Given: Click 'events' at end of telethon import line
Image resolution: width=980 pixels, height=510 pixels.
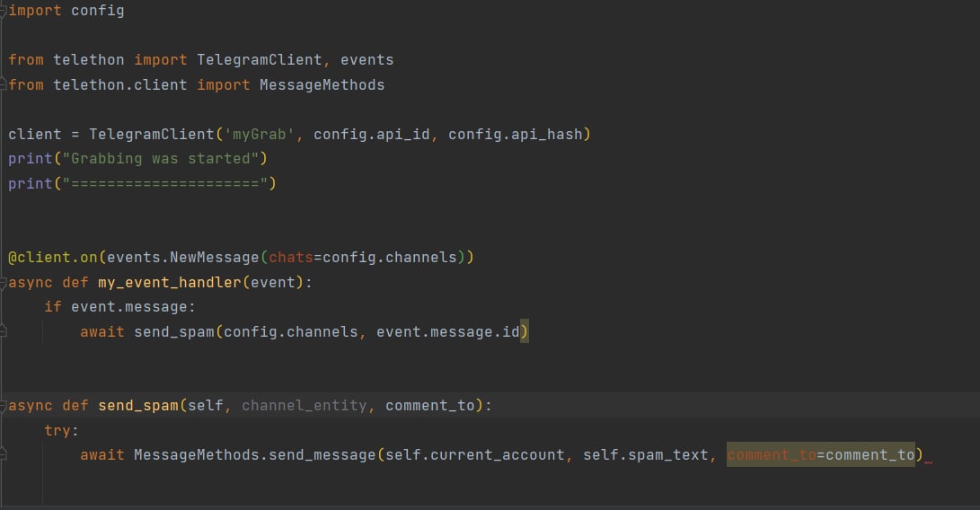Looking at the screenshot, I should (x=366, y=60).
